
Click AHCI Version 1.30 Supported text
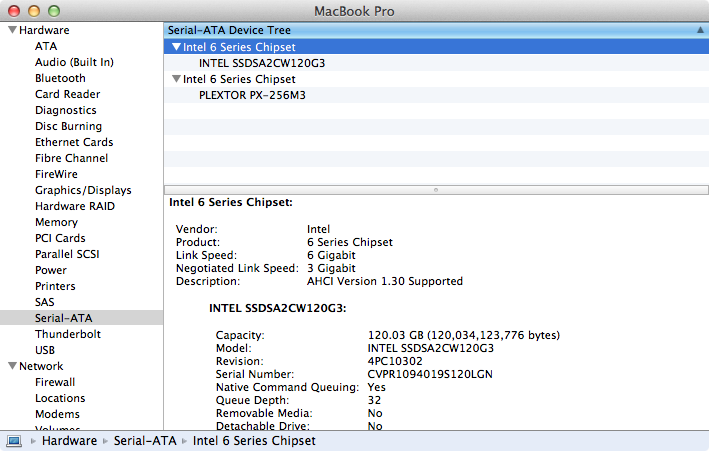click(384, 281)
